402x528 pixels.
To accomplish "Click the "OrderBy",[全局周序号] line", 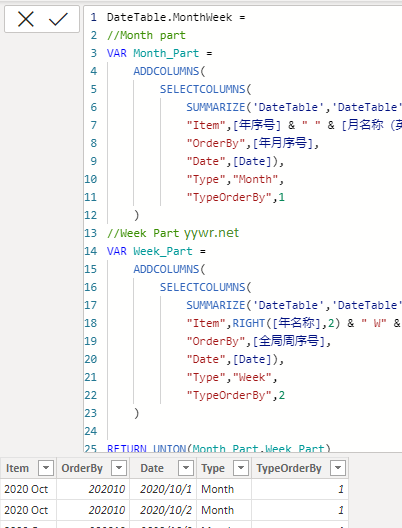I will (x=259, y=341).
